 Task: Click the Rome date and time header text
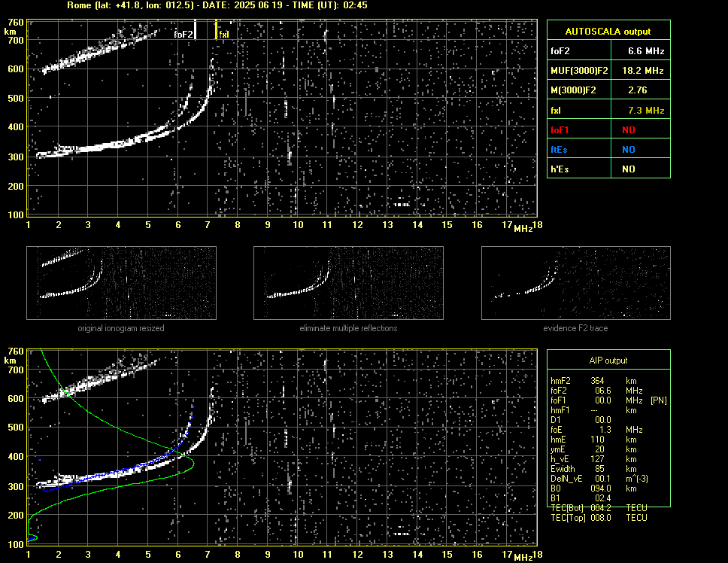tap(217, 5)
